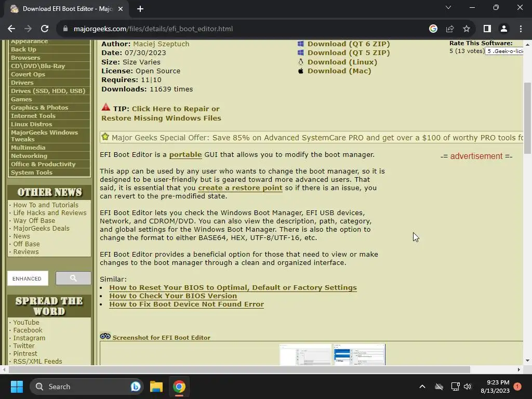Open File Explorer from the taskbar
The image size is (532, 399).
pyautogui.click(x=156, y=387)
